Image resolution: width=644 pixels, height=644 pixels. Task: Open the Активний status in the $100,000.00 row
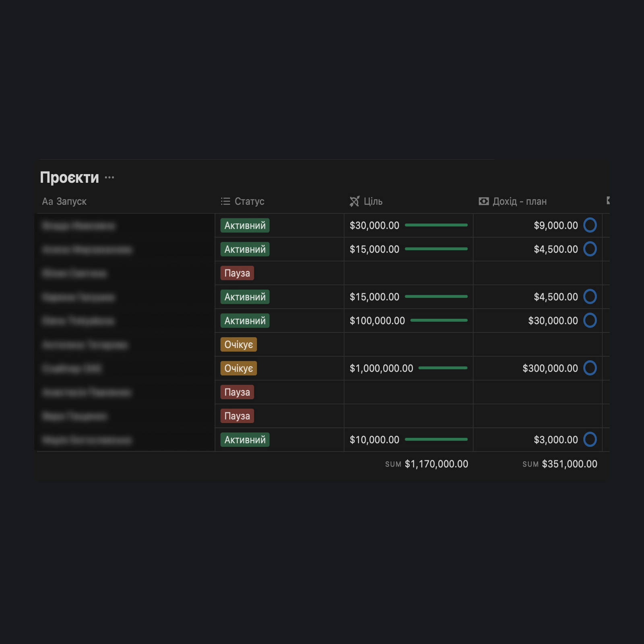(x=245, y=321)
